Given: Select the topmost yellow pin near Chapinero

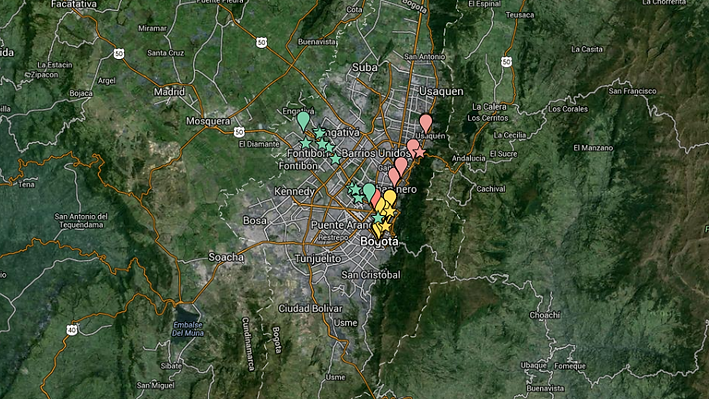Looking at the screenshot, I should click(x=390, y=198).
